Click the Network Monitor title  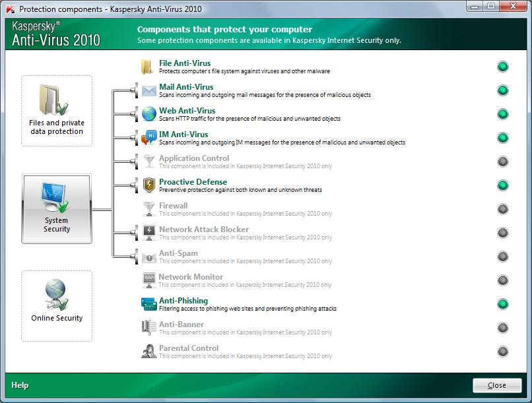tap(191, 276)
